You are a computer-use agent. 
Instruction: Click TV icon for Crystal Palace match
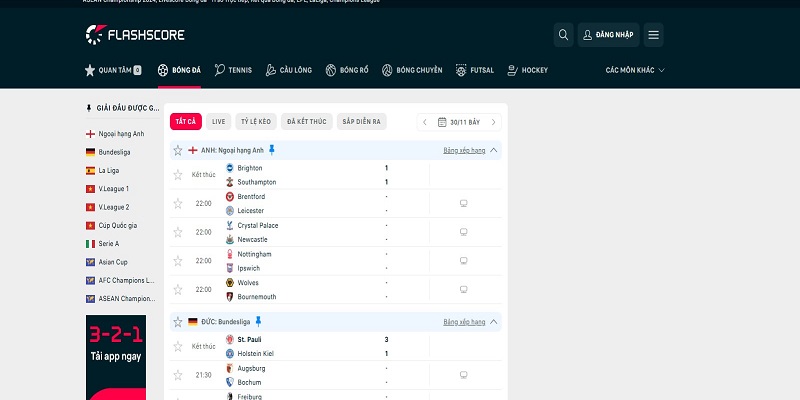coord(463,232)
